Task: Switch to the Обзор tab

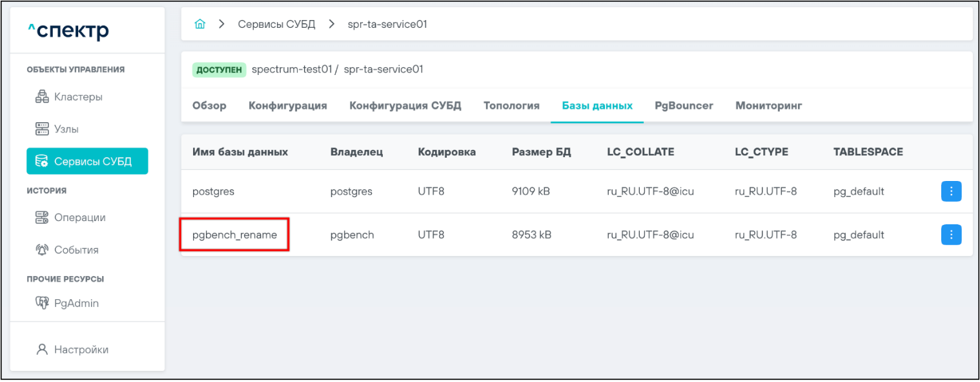Action: [209, 105]
